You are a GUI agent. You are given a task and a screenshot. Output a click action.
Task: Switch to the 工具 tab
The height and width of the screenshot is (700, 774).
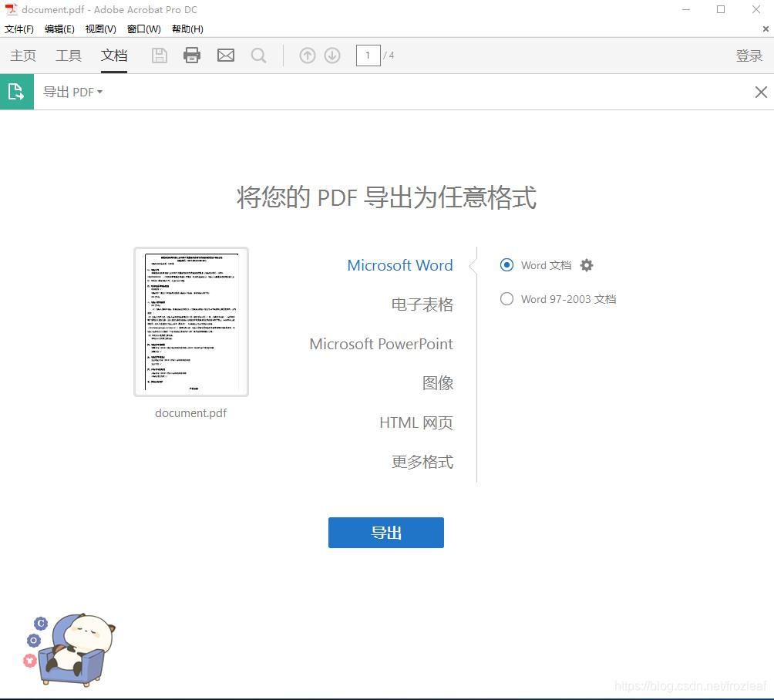(69, 56)
